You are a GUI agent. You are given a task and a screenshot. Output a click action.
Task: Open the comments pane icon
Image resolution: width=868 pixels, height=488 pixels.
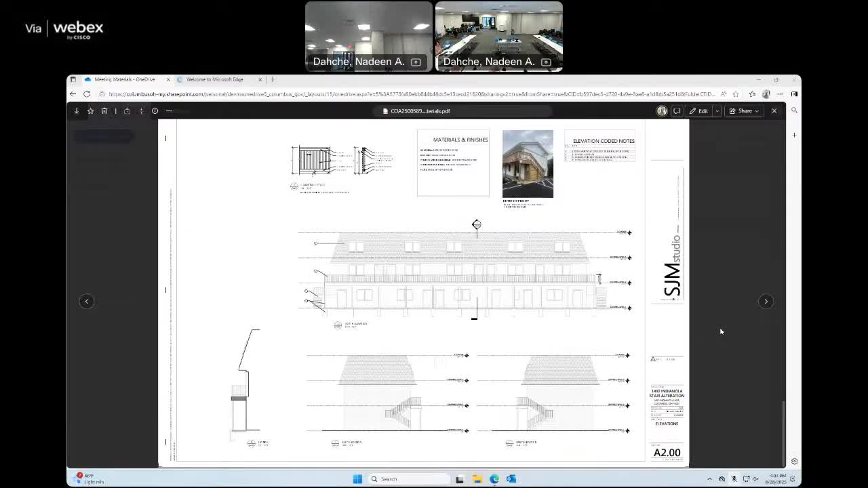click(x=677, y=111)
